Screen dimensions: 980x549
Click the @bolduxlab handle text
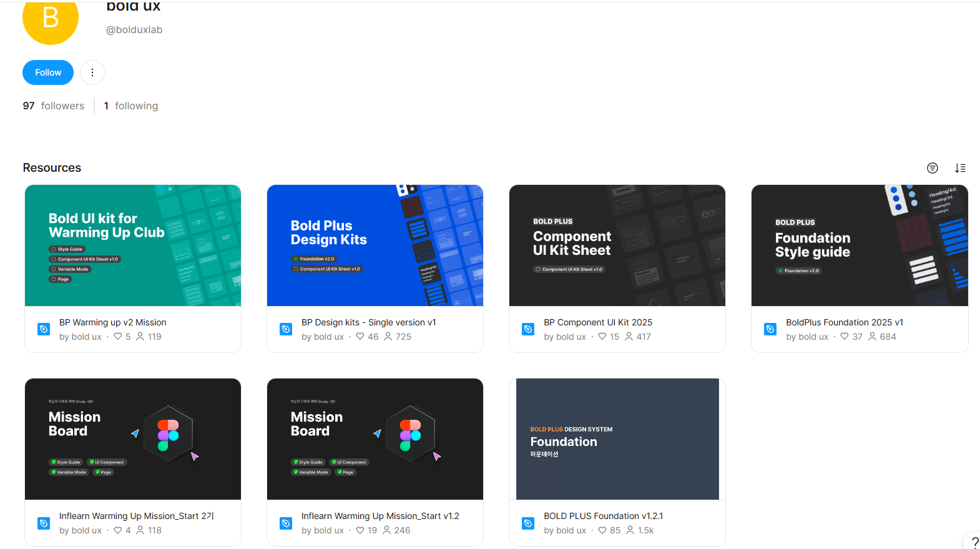click(x=134, y=30)
